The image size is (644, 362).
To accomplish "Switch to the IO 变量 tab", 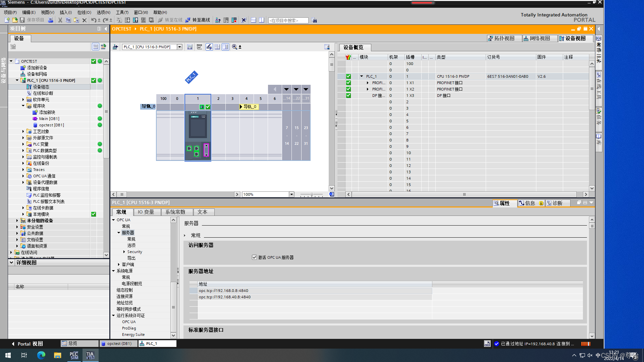I will coord(146,212).
